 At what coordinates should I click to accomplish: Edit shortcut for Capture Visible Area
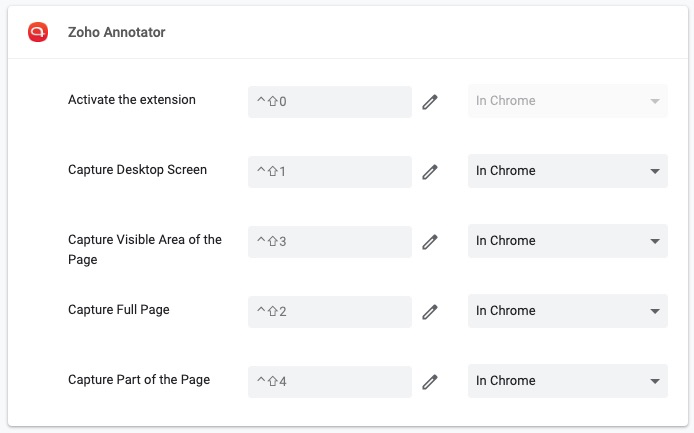[x=430, y=241]
